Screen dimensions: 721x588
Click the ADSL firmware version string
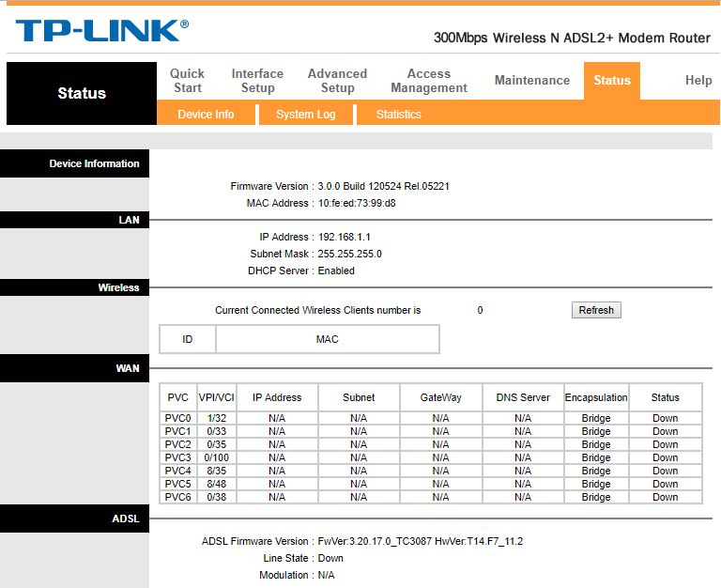coord(421,542)
